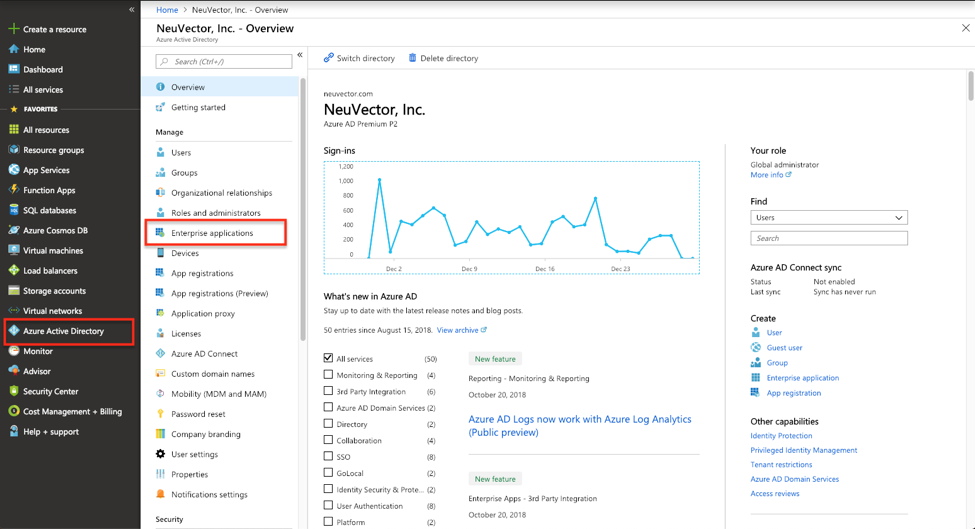Click the View archive link
The width and height of the screenshot is (975, 529).
(x=461, y=330)
